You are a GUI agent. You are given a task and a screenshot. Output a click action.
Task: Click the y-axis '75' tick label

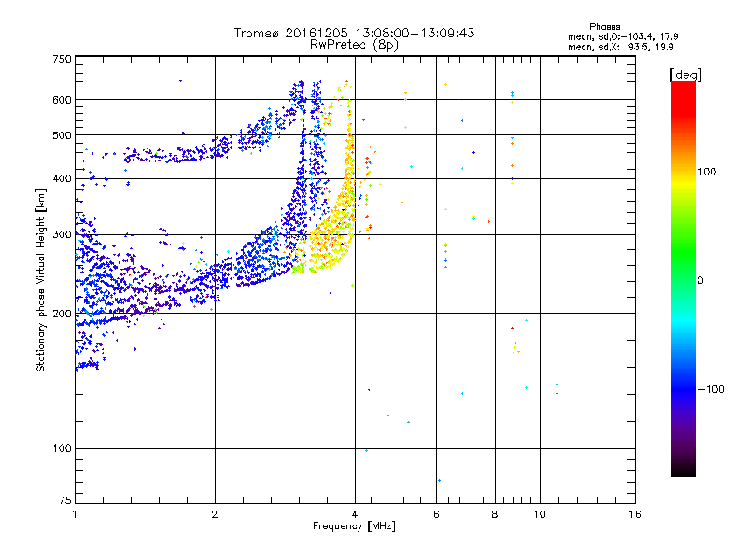pos(65,500)
